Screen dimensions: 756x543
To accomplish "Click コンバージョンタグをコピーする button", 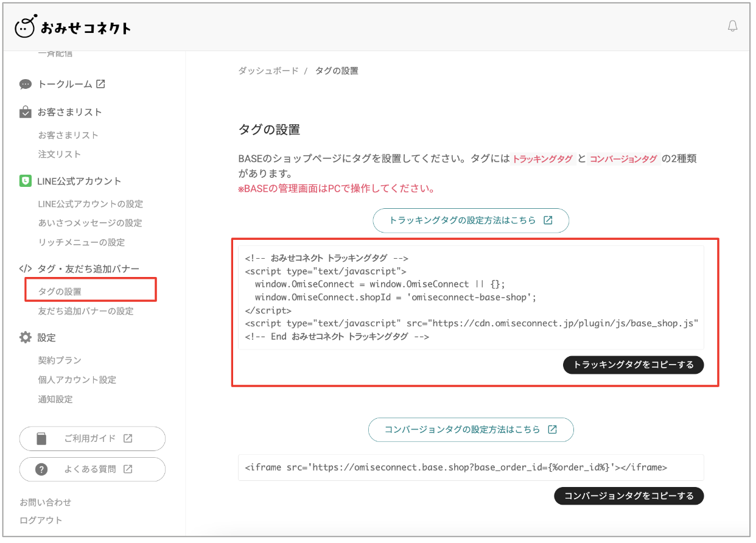I will coord(629,496).
